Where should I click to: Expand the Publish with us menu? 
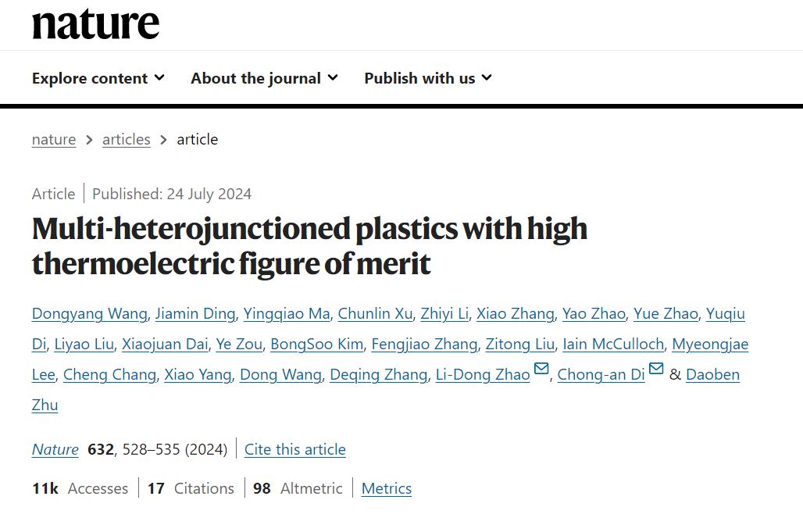coord(428,78)
